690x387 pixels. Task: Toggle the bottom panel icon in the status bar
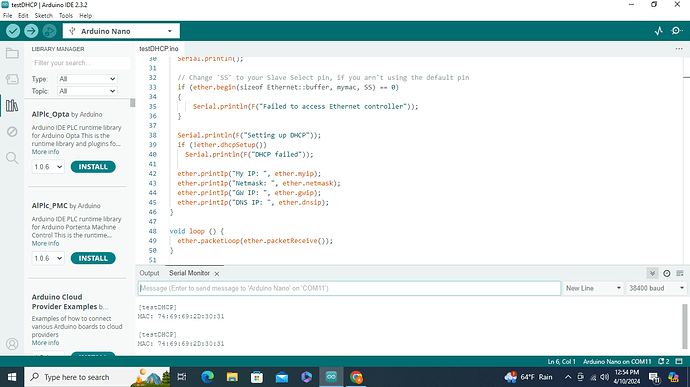pyautogui.click(x=679, y=361)
